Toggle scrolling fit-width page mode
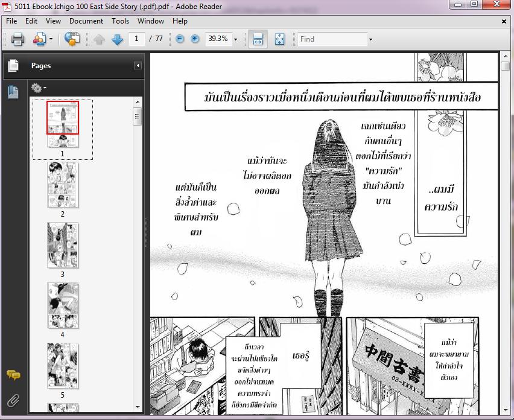This screenshot has width=514, height=420. [x=258, y=39]
